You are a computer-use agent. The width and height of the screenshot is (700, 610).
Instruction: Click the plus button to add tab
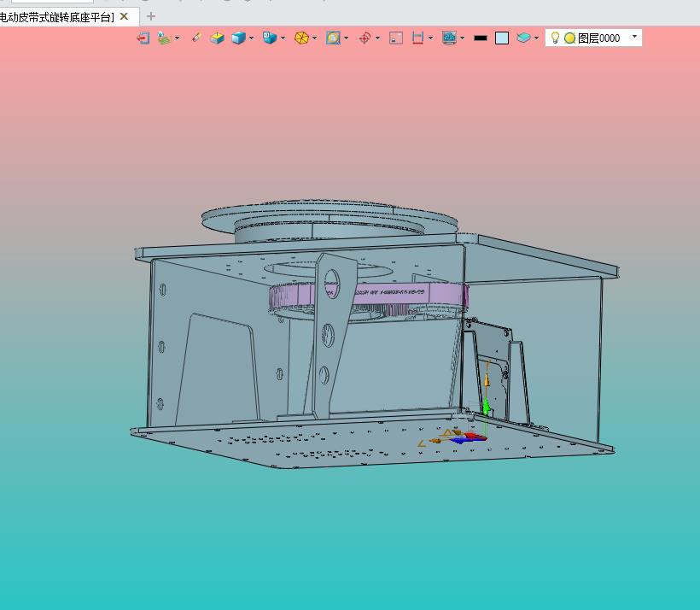coord(151,16)
